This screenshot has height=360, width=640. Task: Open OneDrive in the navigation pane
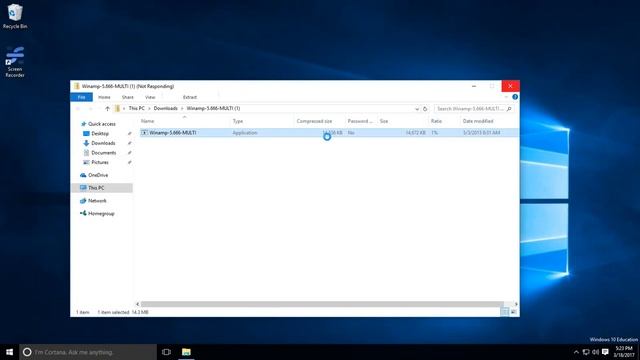click(98, 175)
